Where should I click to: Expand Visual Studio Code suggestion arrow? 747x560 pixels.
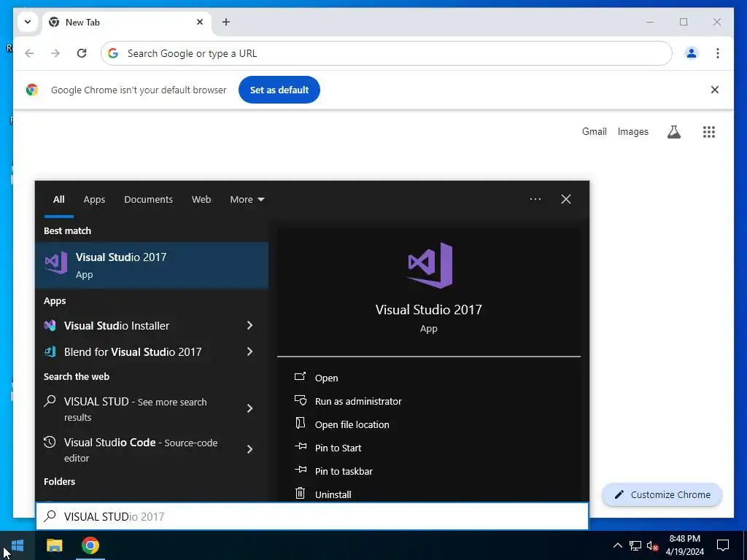(249, 449)
